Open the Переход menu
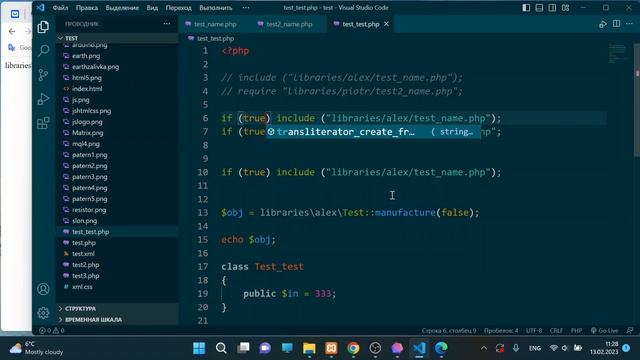 [x=178, y=8]
